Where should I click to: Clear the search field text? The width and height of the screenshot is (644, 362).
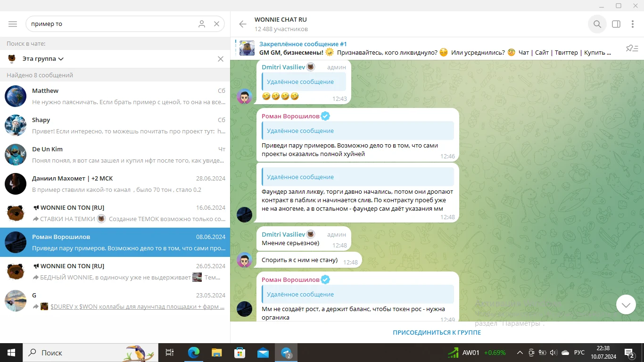[216, 24]
